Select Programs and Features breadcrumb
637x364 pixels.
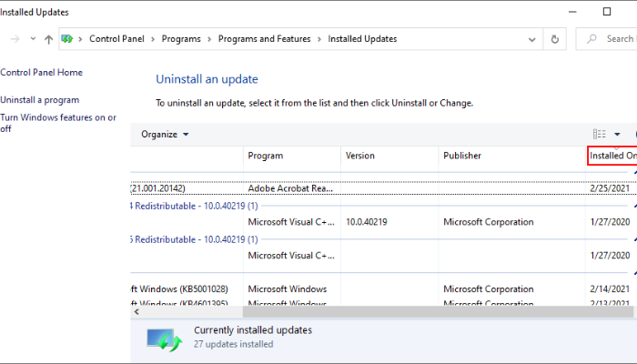264,38
